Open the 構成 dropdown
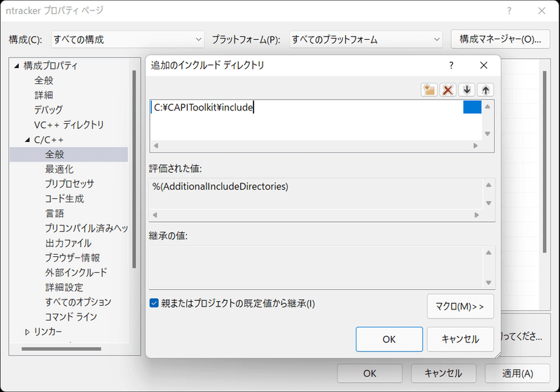 tap(127, 39)
